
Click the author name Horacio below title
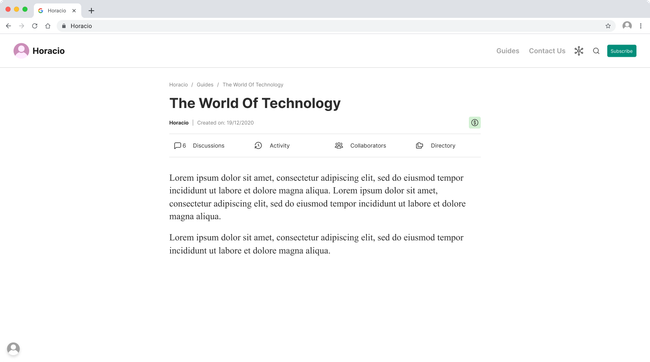click(179, 123)
